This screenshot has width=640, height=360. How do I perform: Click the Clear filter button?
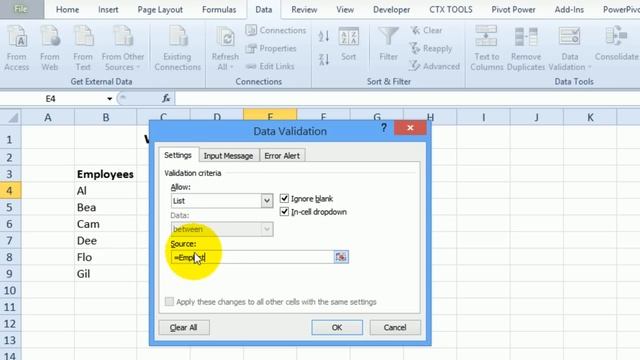click(x=427, y=30)
